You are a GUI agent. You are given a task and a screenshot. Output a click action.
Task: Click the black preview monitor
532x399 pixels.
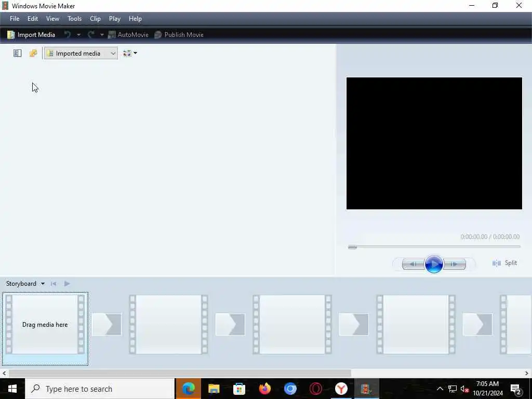coord(434,143)
